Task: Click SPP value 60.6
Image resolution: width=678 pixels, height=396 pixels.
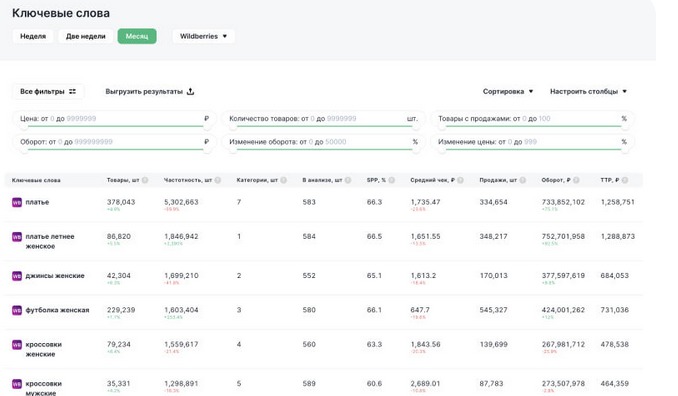Action: (374, 383)
